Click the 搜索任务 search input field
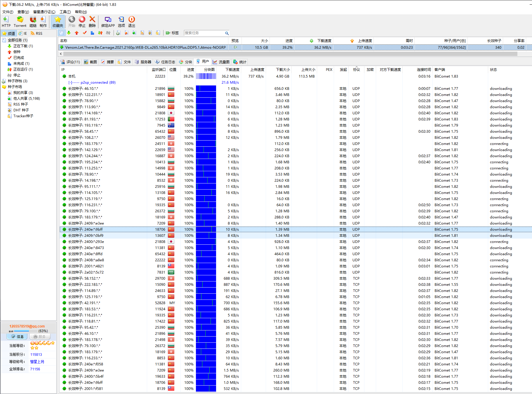 [204, 33]
